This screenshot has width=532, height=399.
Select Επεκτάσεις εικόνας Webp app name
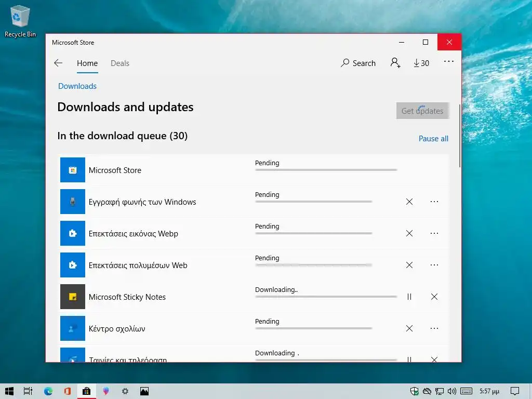[x=134, y=234]
